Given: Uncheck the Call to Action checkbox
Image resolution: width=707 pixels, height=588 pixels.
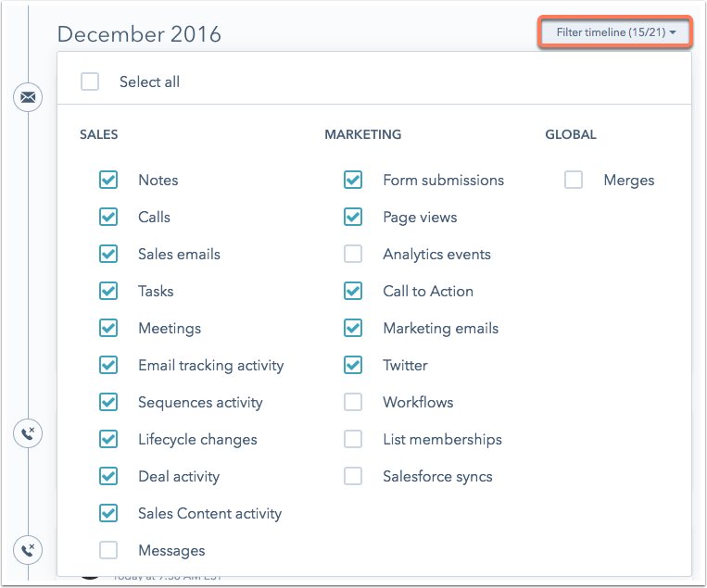Looking at the screenshot, I should [353, 291].
